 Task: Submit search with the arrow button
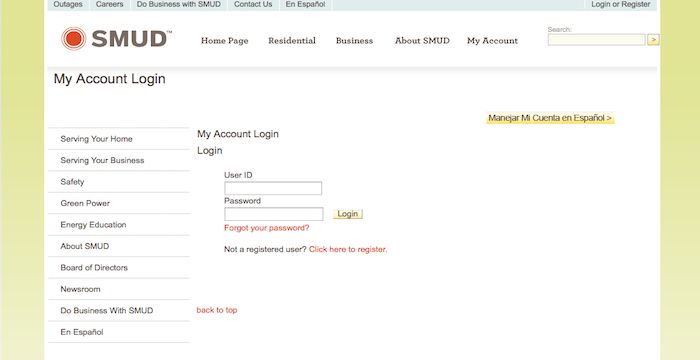653,40
